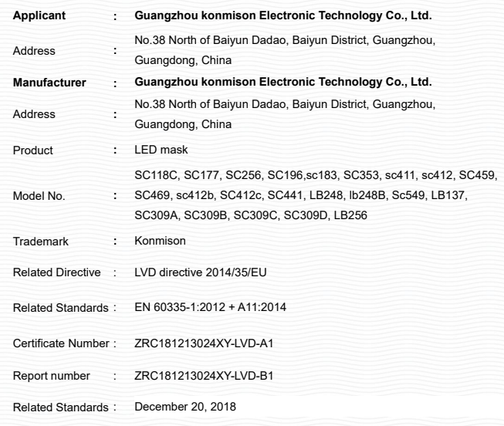Click the Model No. label
This screenshot has height=426, width=504.
point(39,196)
